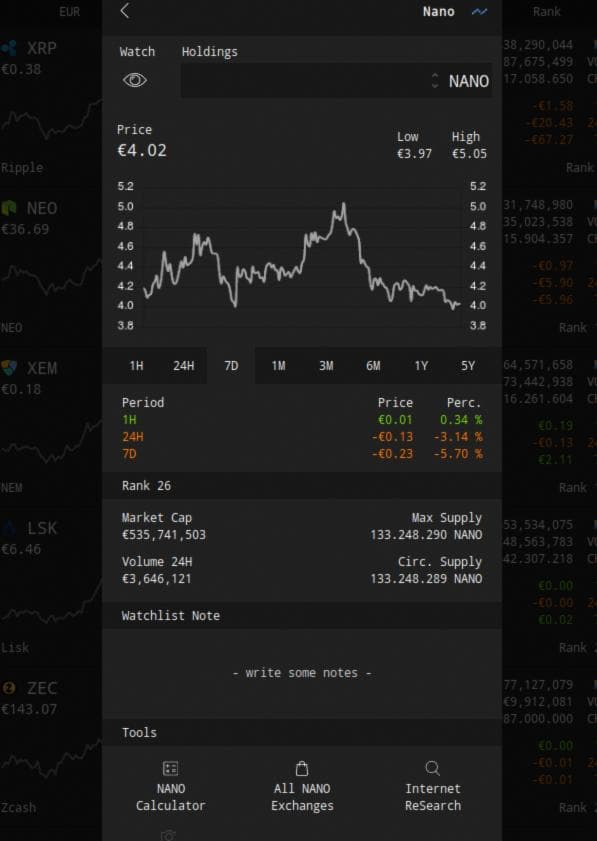Click the Nano title text
Viewport: 597px width, 841px height.
click(x=438, y=11)
